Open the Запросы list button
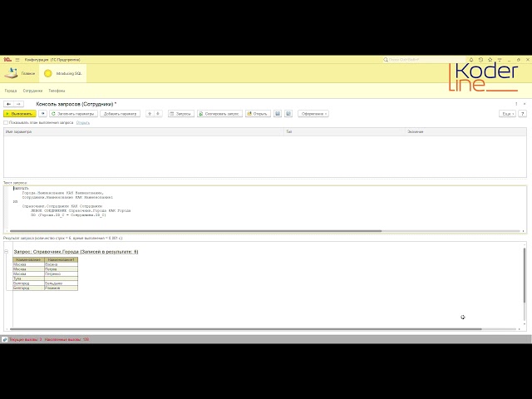Viewport: 532px width, 399px height. coord(181,114)
